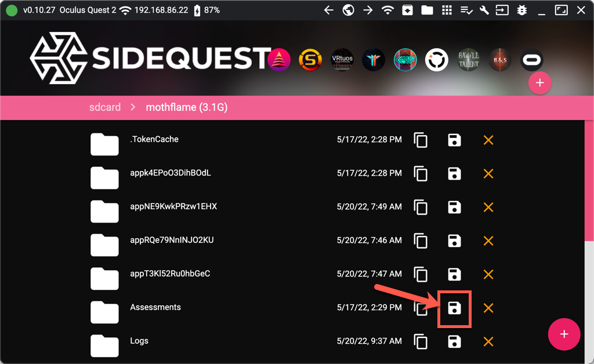Click the SideQuest logo
This screenshot has width=594, height=364.
pyautogui.click(x=150, y=58)
